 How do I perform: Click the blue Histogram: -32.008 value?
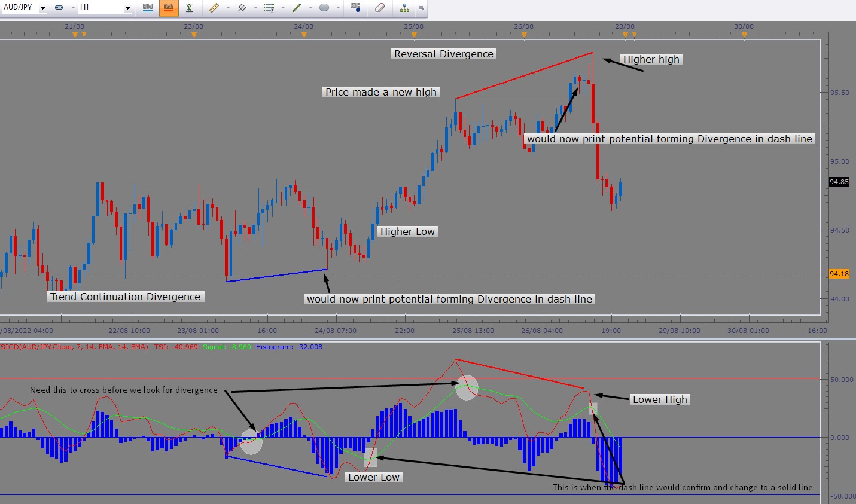pos(289,347)
